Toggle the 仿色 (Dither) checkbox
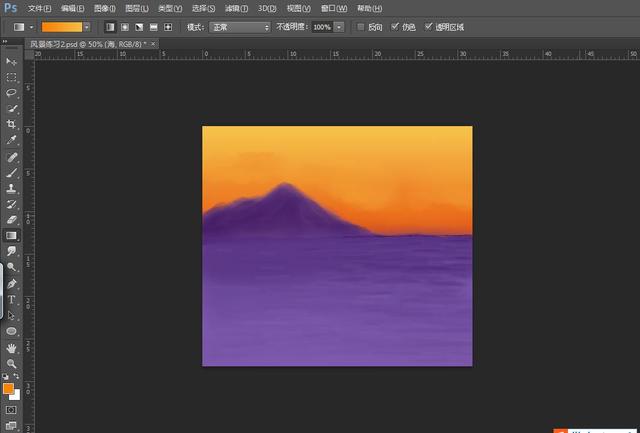 396,26
